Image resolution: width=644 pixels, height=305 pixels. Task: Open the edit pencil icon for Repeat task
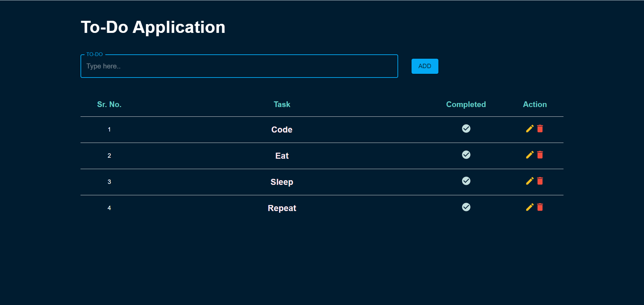(x=529, y=207)
